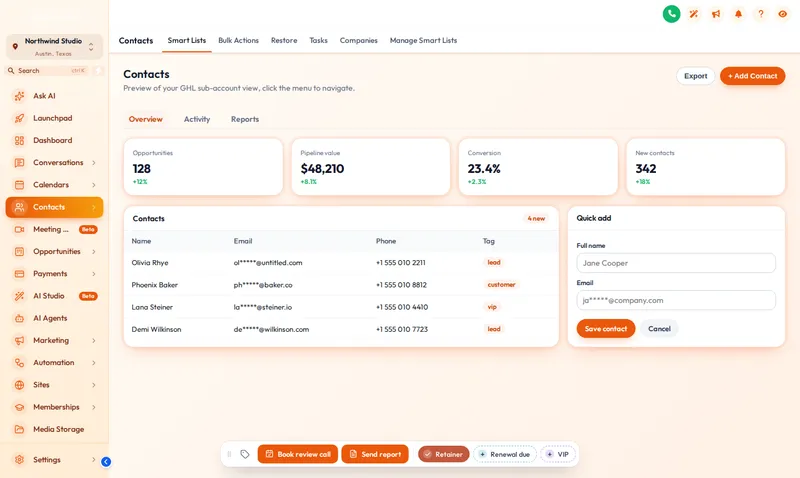Image resolution: width=800 pixels, height=478 pixels.
Task: Click the Marketing megaphone icon in sidebar
Action: click(19, 340)
